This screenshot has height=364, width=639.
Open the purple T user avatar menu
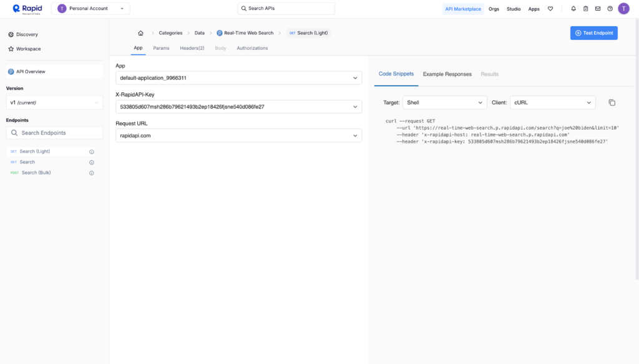pyautogui.click(x=623, y=9)
